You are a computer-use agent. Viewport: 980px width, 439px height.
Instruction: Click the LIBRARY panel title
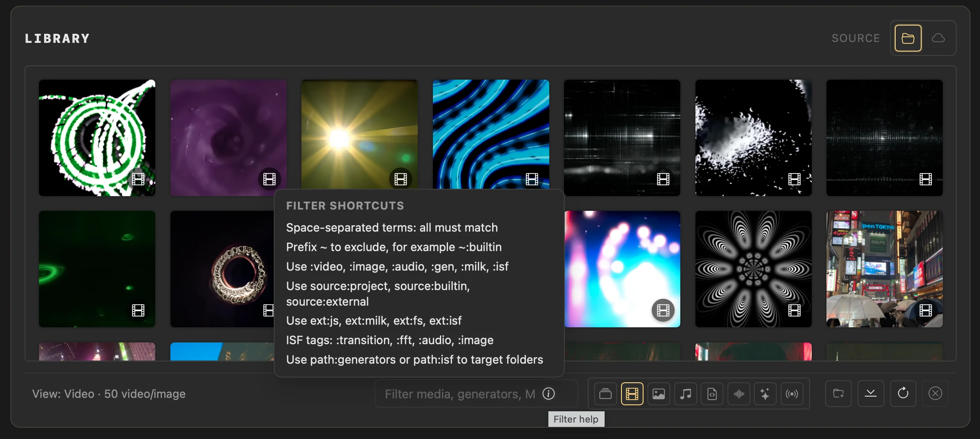point(57,39)
